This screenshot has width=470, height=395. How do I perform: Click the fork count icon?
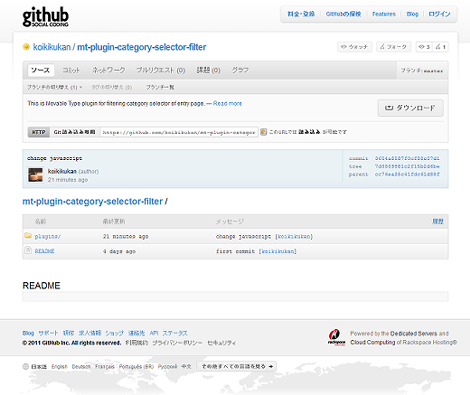438,47
